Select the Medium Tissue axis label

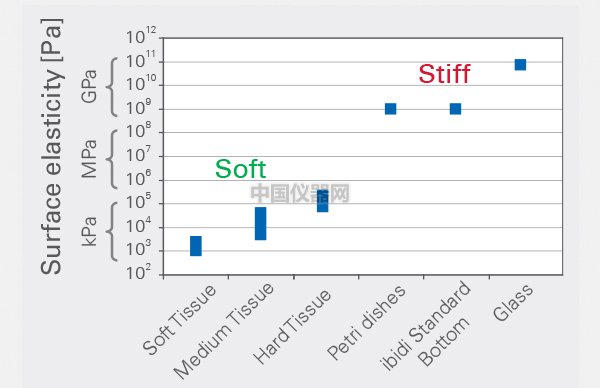click(x=223, y=331)
